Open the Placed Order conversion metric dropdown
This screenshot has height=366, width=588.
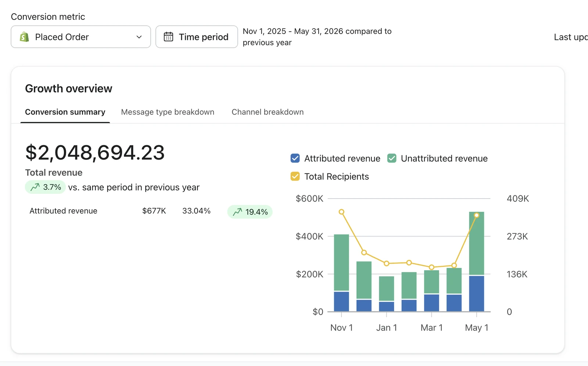tap(81, 37)
